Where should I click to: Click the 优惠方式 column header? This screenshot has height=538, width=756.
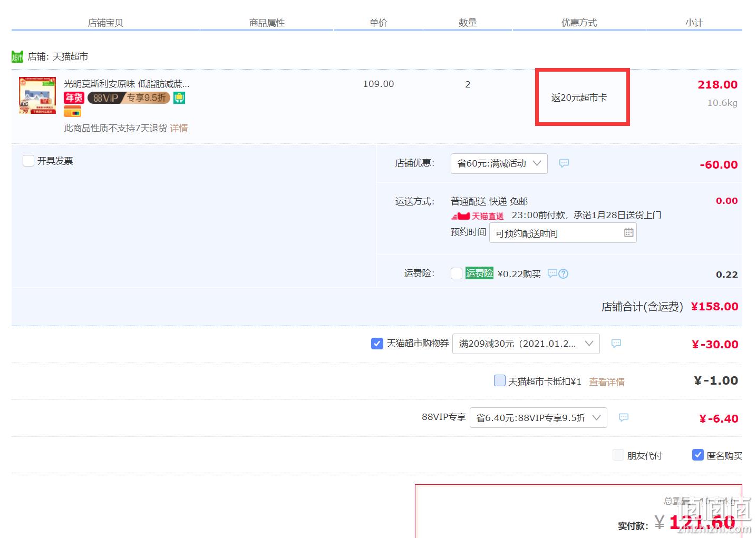click(579, 23)
